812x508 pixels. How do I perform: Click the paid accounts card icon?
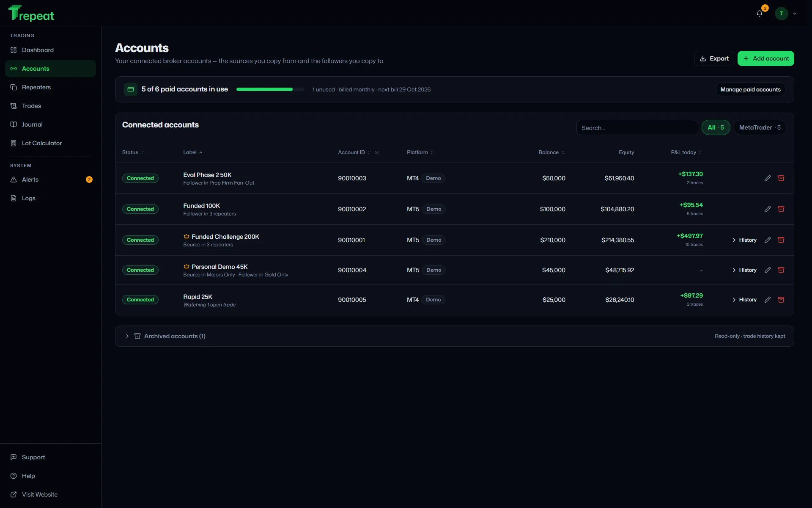point(131,89)
